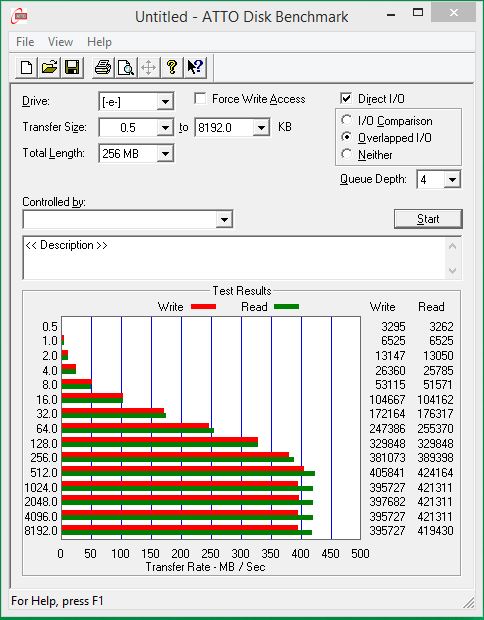
Task: Open the Controlled by combo box
Action: 128,219
